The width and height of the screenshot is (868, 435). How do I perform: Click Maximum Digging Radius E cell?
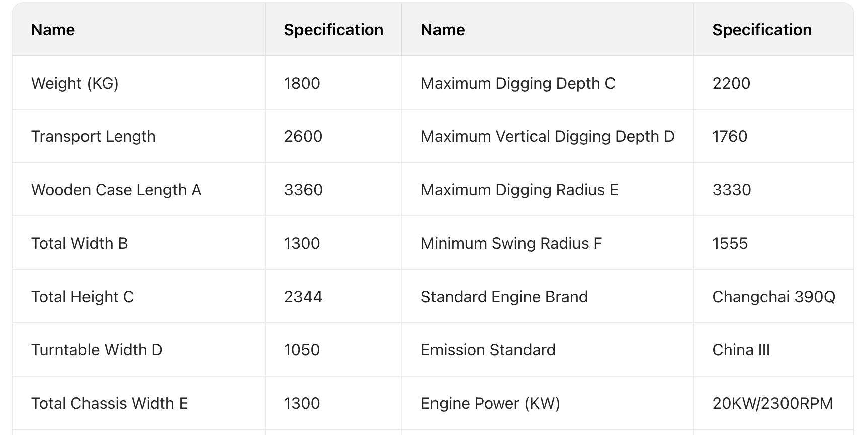pyautogui.click(x=519, y=190)
